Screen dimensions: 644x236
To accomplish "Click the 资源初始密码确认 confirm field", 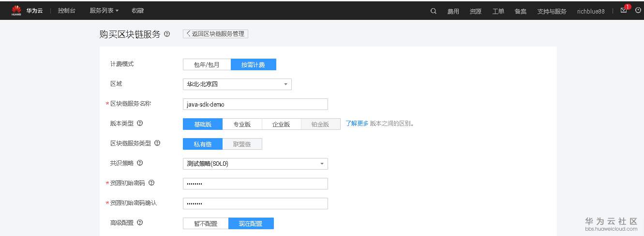I will [255, 204].
